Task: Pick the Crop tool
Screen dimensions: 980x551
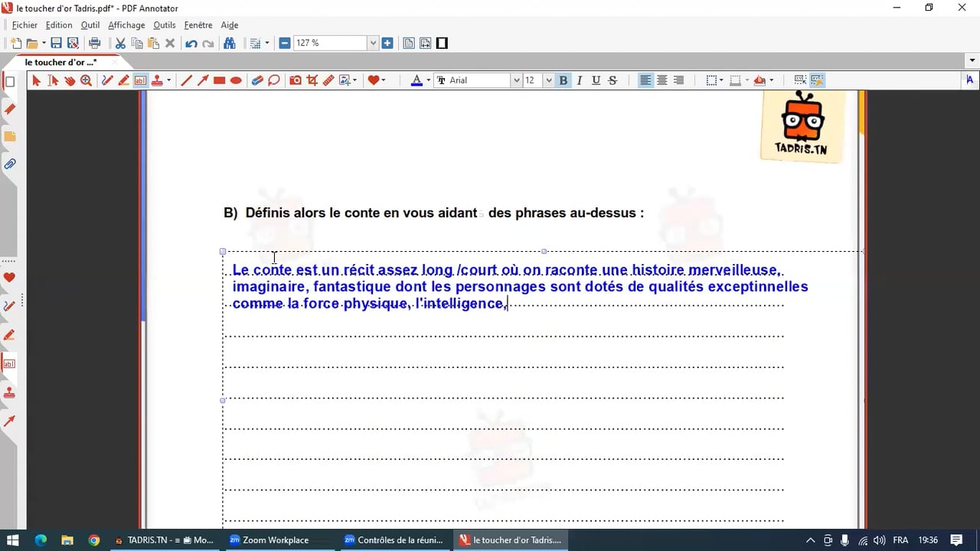Action: (x=312, y=80)
